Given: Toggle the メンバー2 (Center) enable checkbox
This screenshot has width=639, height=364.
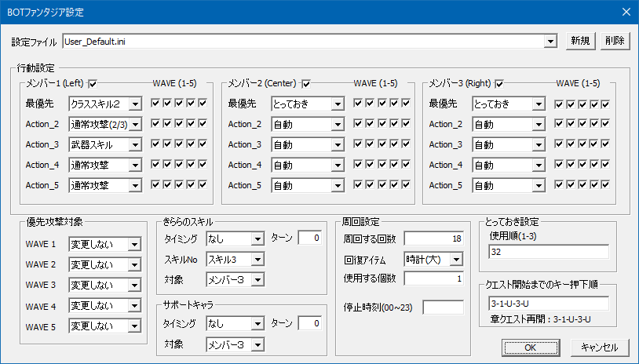Looking at the screenshot, I should tap(307, 84).
